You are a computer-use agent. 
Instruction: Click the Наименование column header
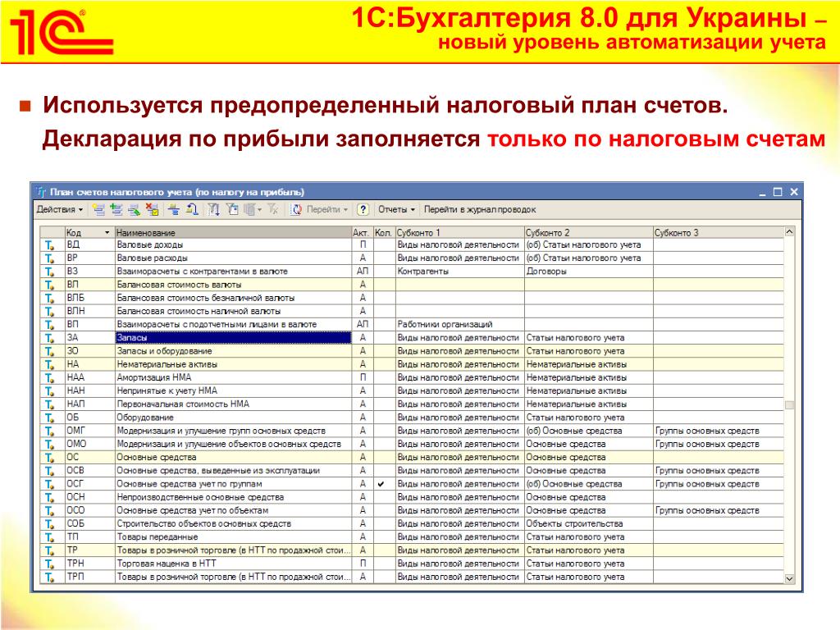pos(233,232)
